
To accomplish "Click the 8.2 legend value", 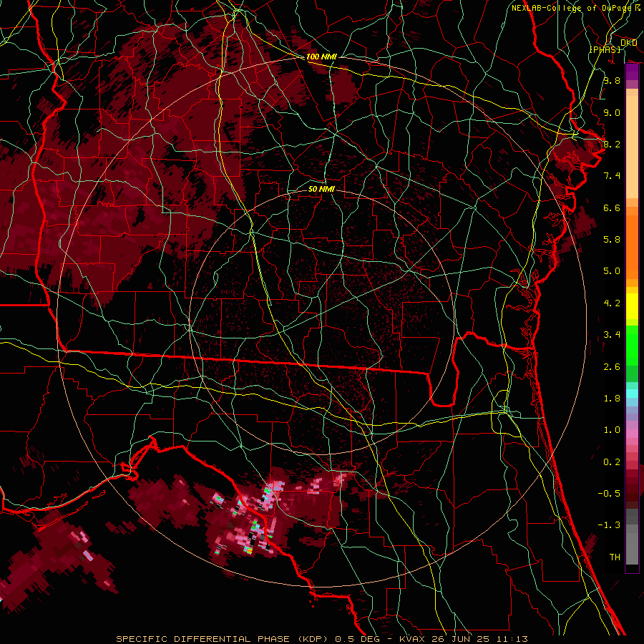I will [x=612, y=144].
